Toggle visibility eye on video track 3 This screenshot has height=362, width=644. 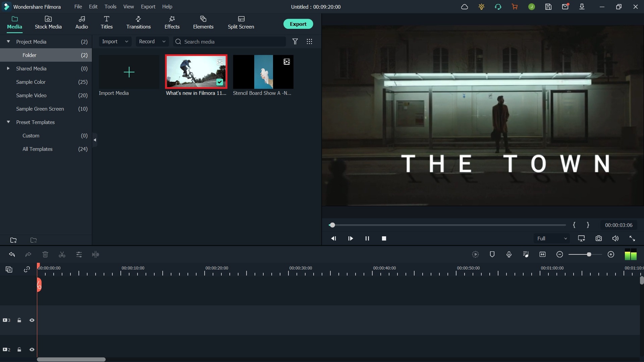(x=32, y=320)
